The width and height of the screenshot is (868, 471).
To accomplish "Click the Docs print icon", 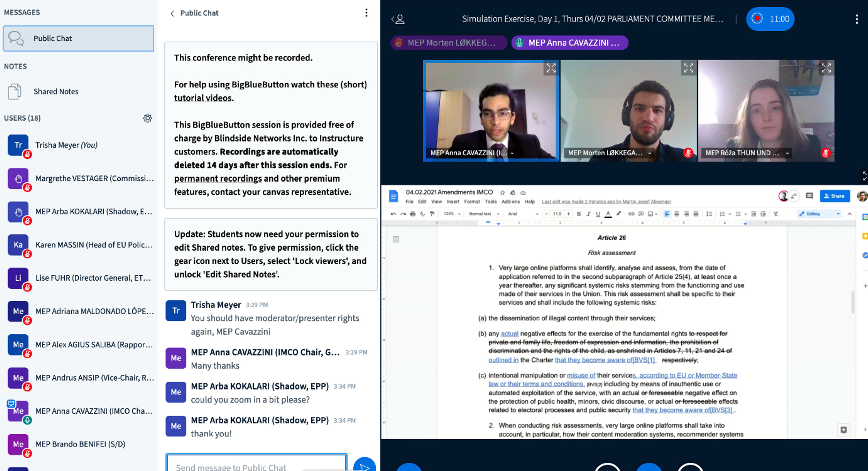I will [413, 214].
